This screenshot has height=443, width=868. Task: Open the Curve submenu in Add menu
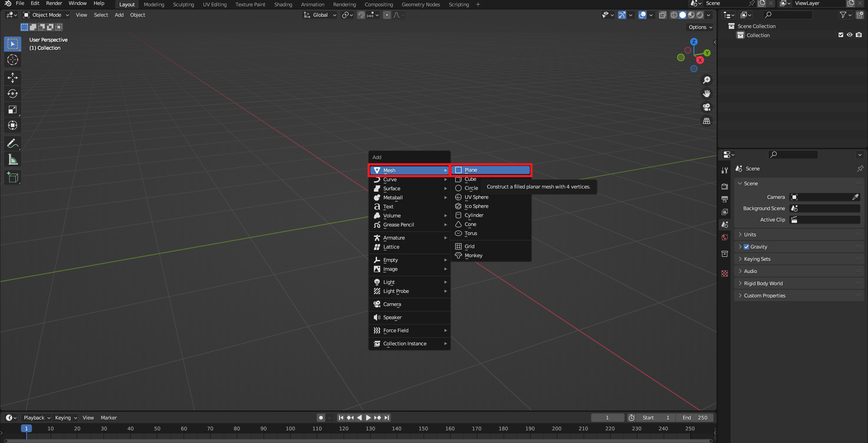click(x=410, y=179)
